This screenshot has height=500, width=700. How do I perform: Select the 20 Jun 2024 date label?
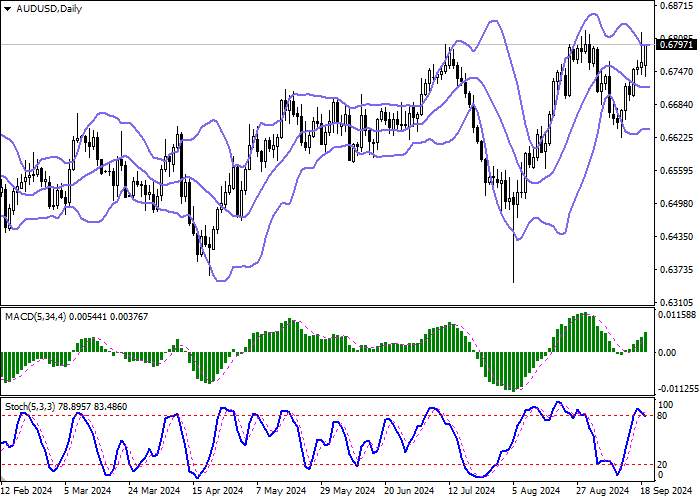[409, 491]
